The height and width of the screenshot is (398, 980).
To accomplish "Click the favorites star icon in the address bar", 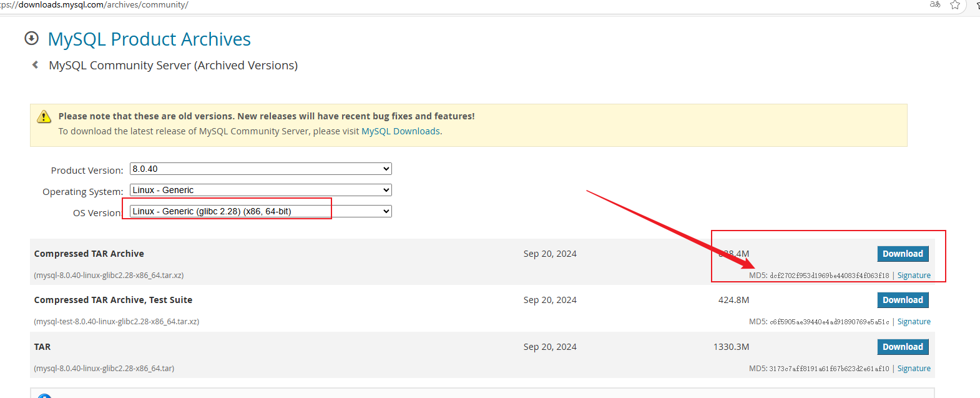I will [955, 5].
